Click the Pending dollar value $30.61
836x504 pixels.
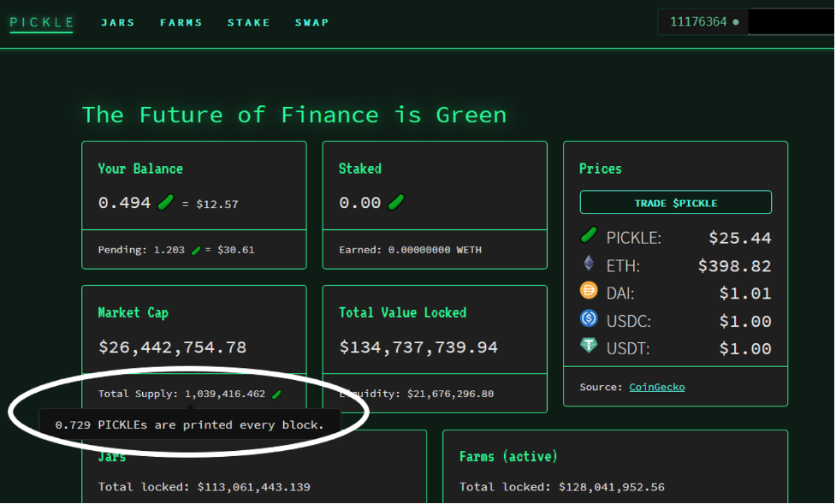(235, 250)
